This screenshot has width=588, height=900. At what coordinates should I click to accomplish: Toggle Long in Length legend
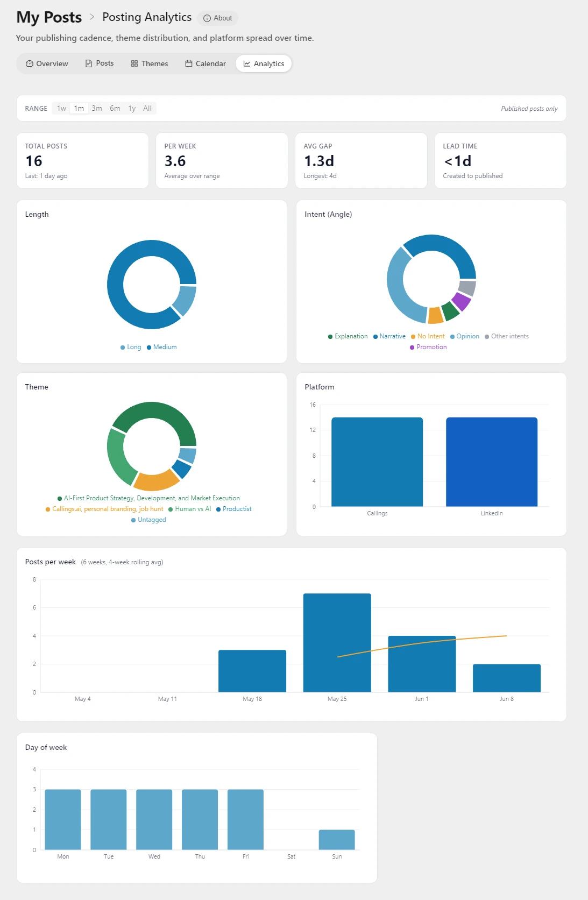click(131, 348)
